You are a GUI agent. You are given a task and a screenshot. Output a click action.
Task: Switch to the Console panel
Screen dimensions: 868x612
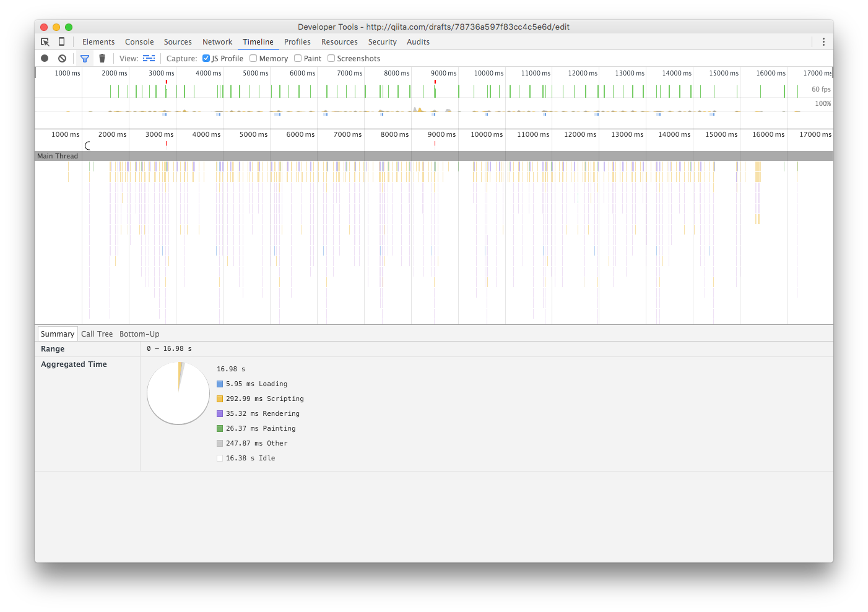tap(139, 41)
